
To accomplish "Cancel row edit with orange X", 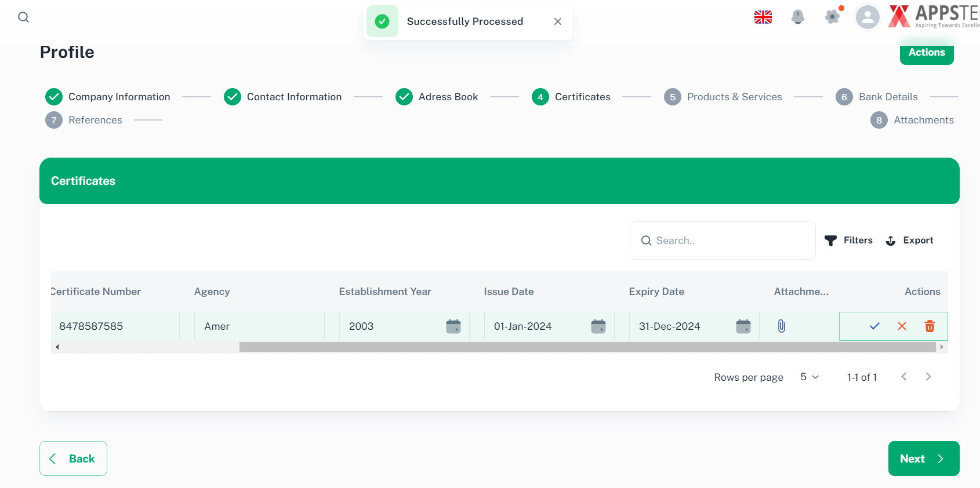I will (902, 326).
